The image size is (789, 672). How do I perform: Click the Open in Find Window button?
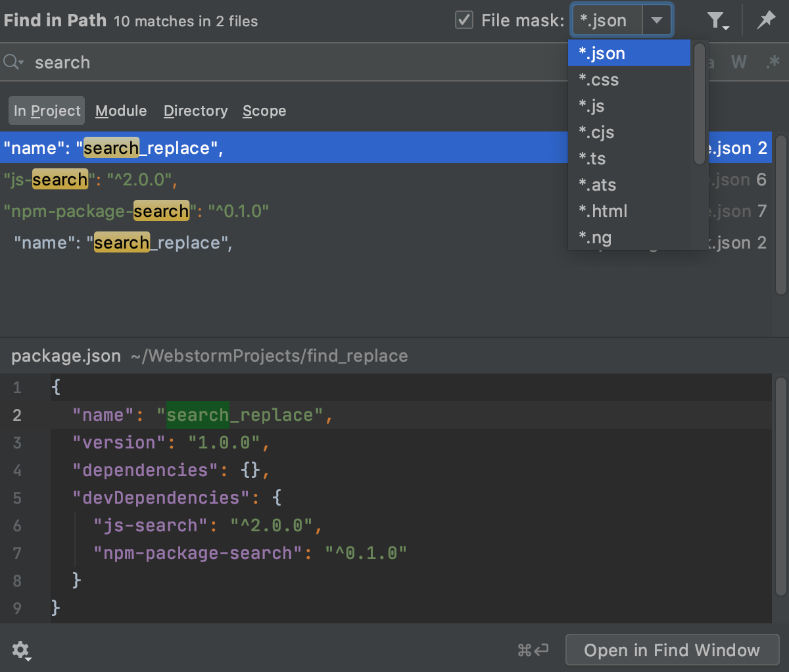click(672, 650)
